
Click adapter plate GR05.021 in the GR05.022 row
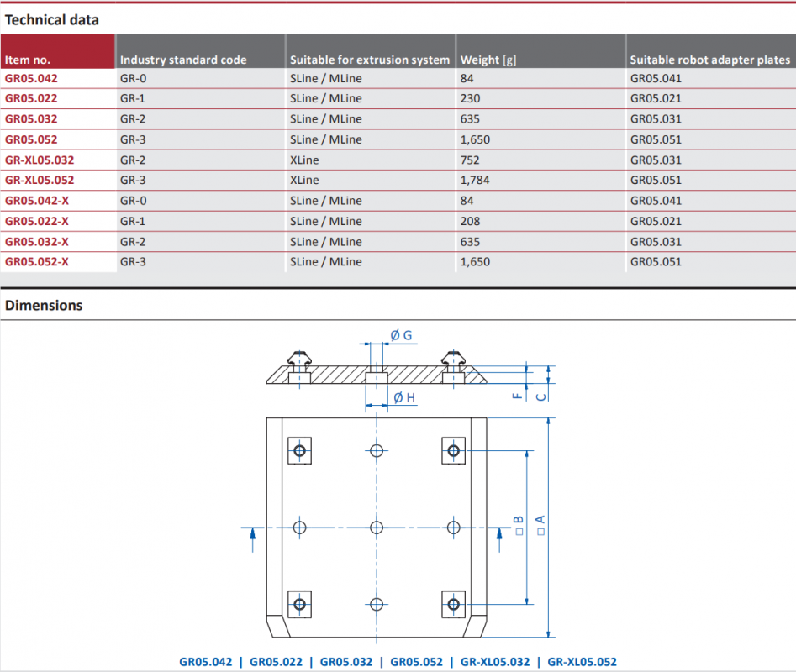click(656, 98)
